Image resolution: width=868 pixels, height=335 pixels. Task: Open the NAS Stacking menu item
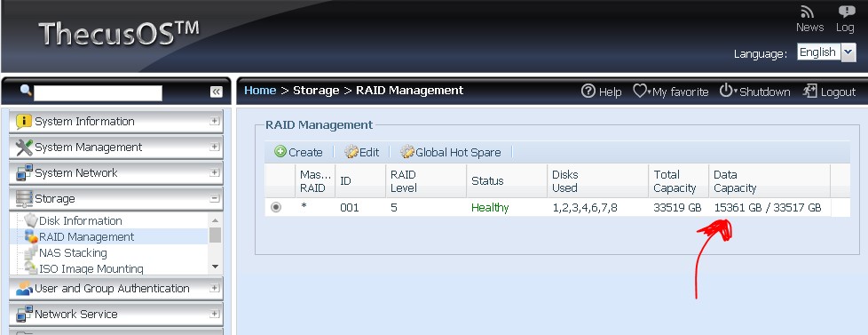point(73,253)
